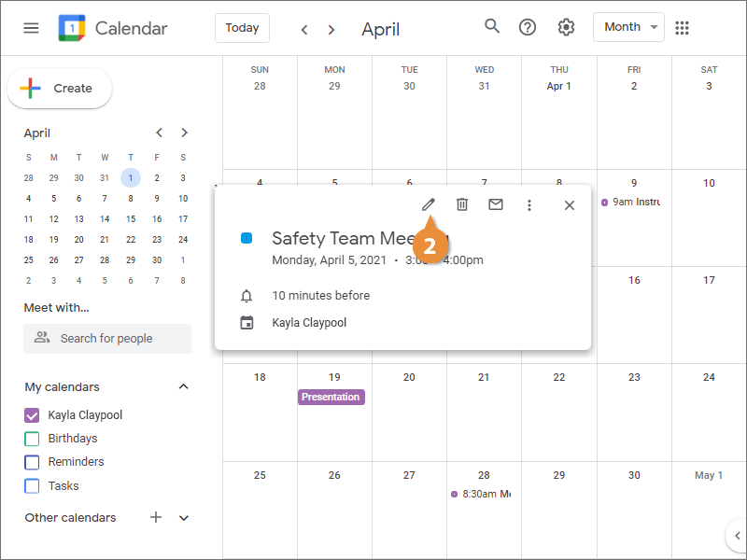Open the Month view dropdown
The width and height of the screenshot is (747, 560).
(628, 27)
